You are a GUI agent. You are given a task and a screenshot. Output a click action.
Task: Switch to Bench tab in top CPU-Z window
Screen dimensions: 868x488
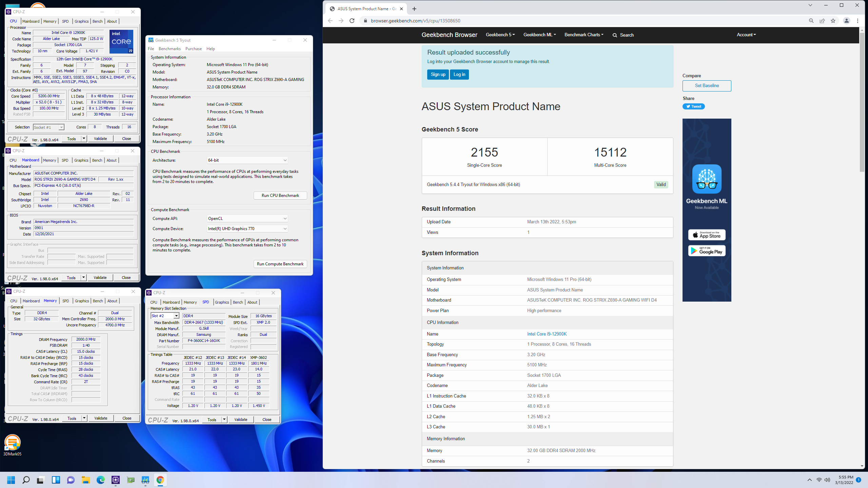97,21
